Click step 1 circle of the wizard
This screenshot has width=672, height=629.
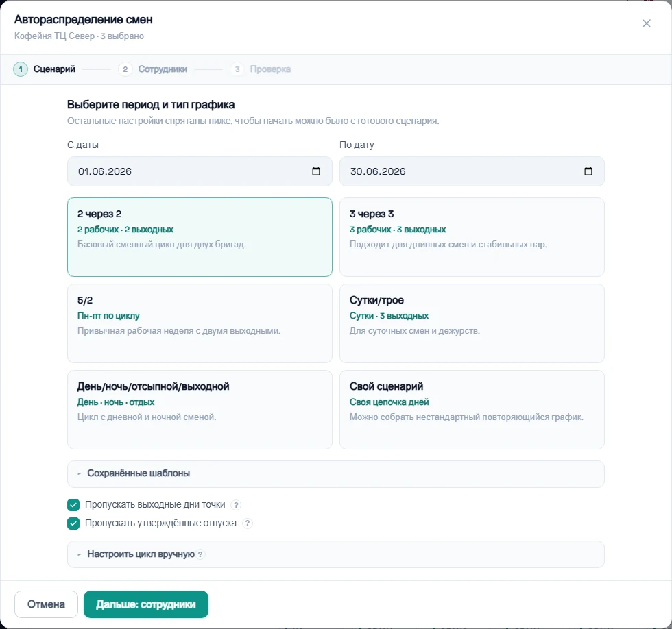21,69
